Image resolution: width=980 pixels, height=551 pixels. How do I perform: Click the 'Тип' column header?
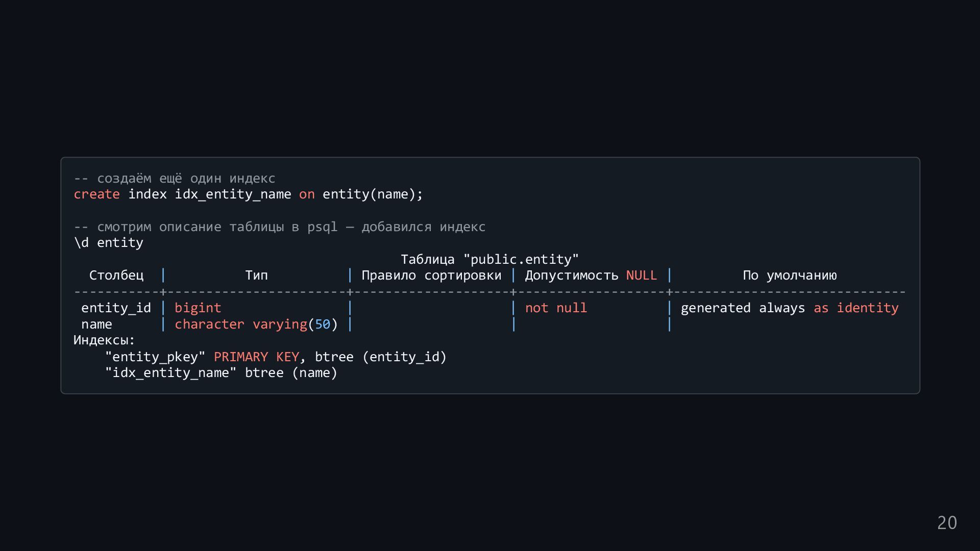tap(256, 275)
